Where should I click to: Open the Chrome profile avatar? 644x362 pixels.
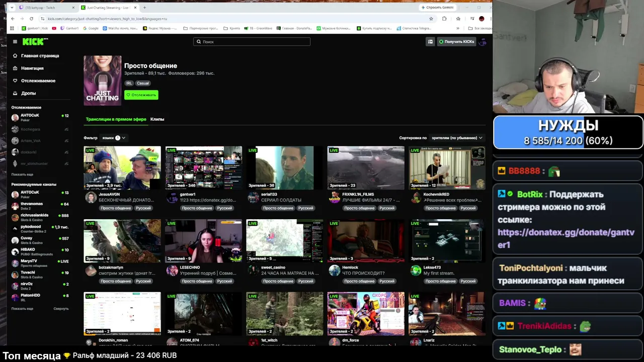481,19
